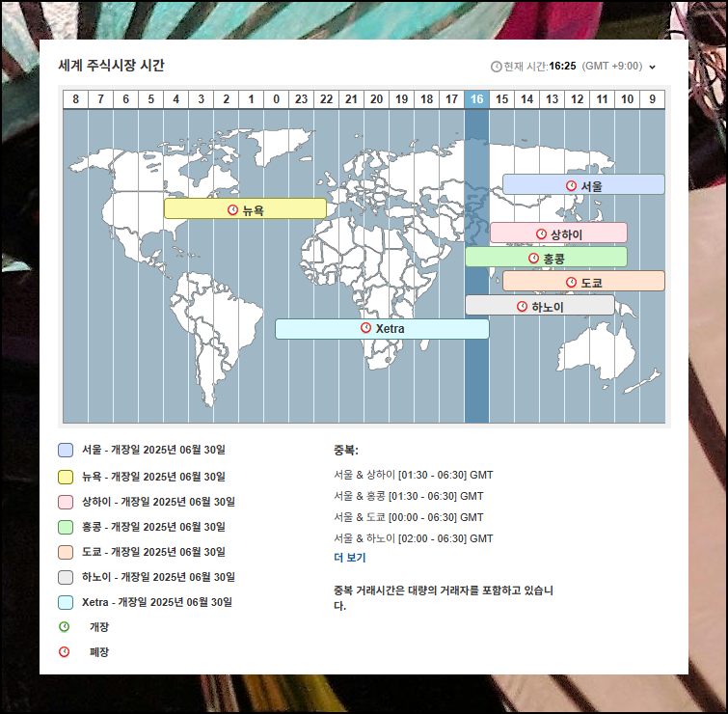Click the blue 서울 legend color swatch
The image size is (728, 714).
point(66,451)
